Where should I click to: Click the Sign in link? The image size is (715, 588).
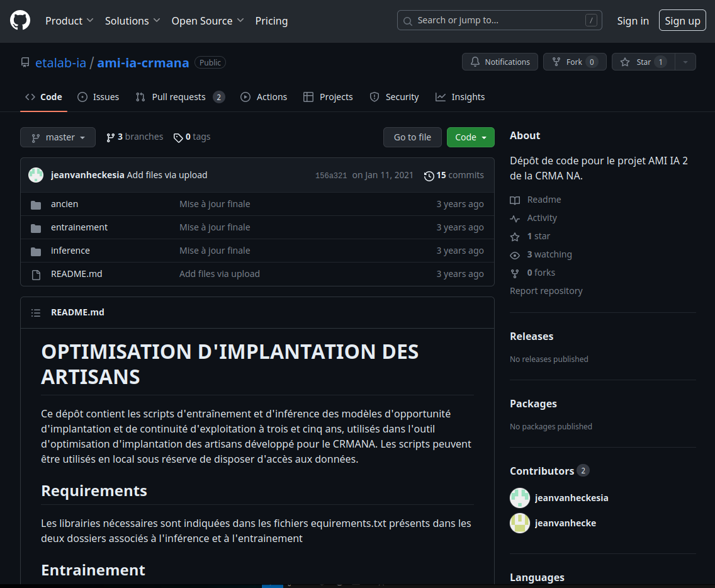click(633, 21)
